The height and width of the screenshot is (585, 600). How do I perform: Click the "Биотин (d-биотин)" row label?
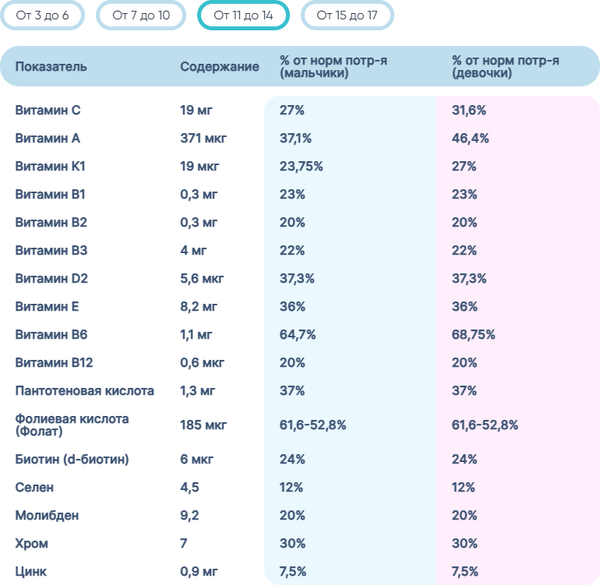coord(72,460)
